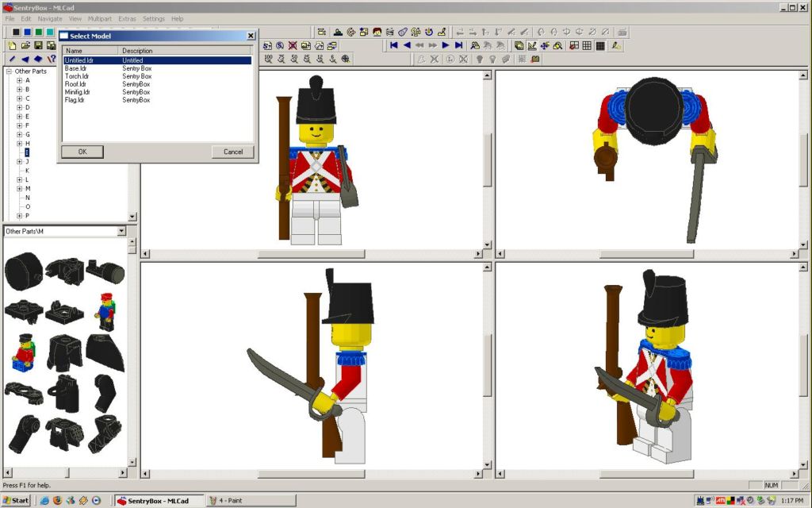Click the Save floppy disk icon

(38, 45)
